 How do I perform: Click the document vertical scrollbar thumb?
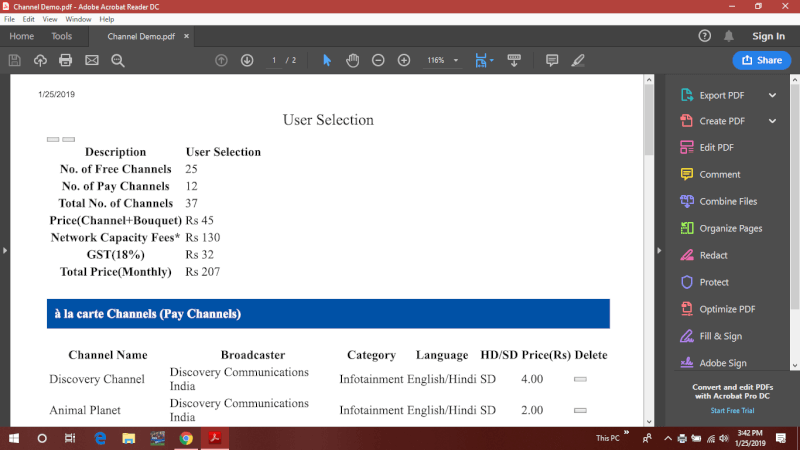(x=649, y=119)
